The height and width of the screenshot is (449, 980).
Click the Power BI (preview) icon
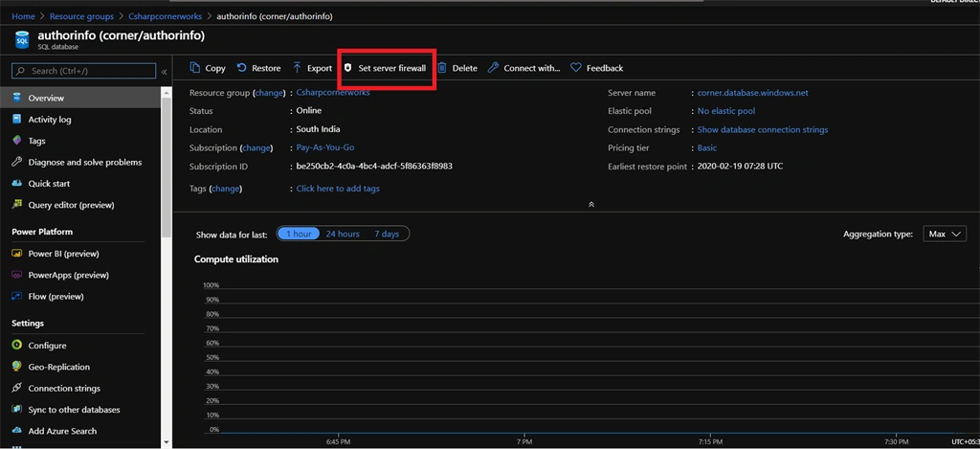pyautogui.click(x=17, y=254)
